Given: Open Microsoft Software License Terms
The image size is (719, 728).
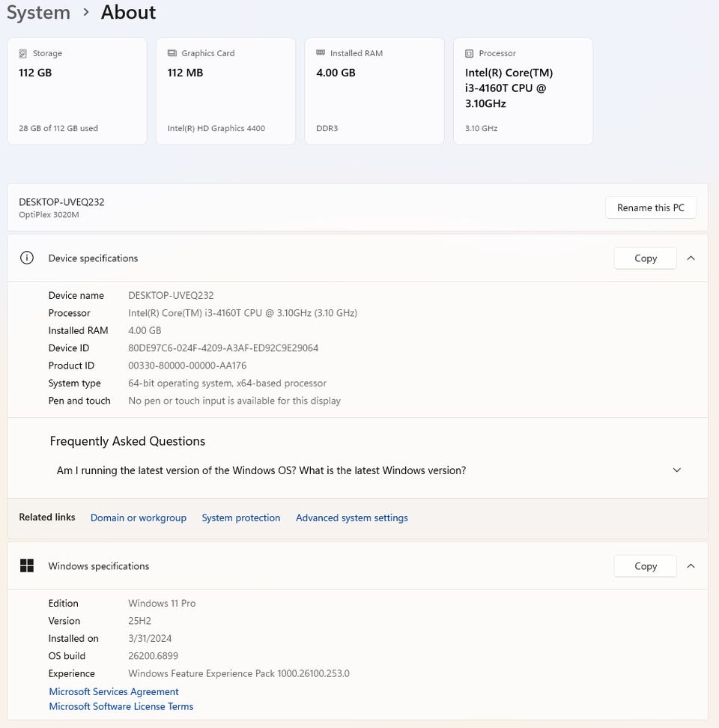Looking at the screenshot, I should click(121, 706).
